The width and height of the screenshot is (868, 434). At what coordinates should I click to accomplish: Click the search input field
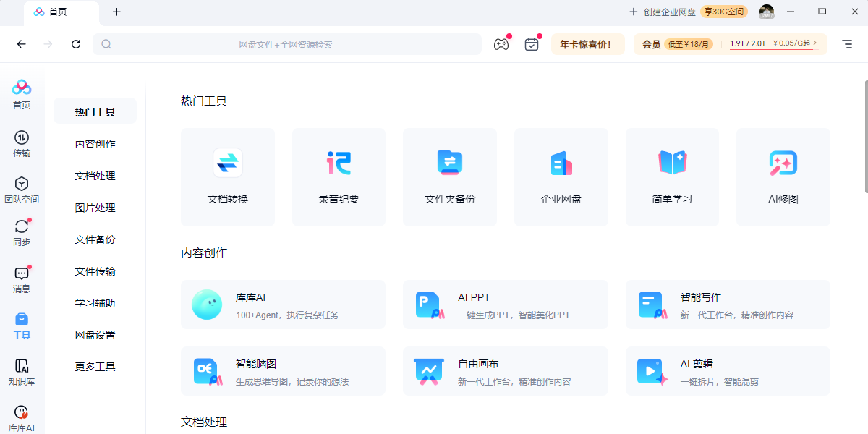click(287, 44)
